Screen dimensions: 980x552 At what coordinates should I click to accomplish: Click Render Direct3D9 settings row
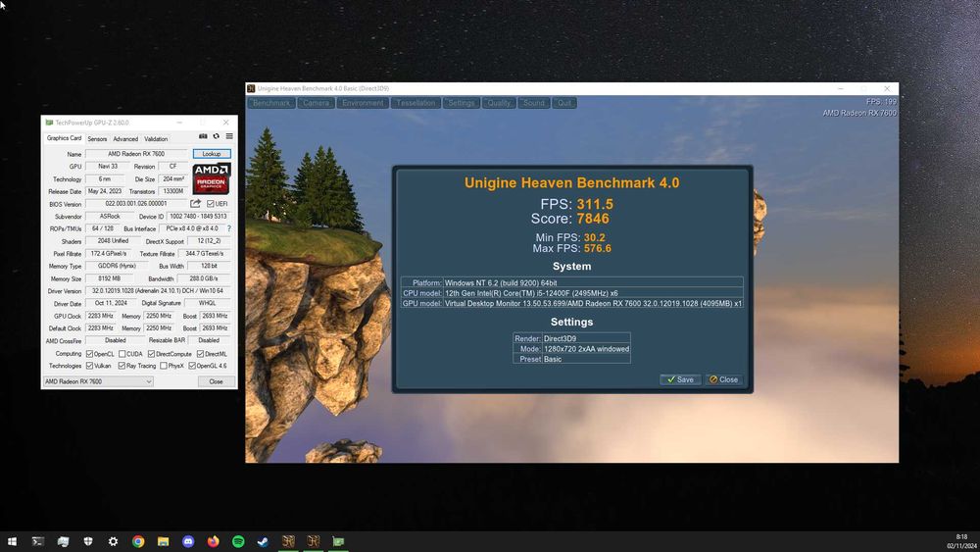[x=571, y=338]
